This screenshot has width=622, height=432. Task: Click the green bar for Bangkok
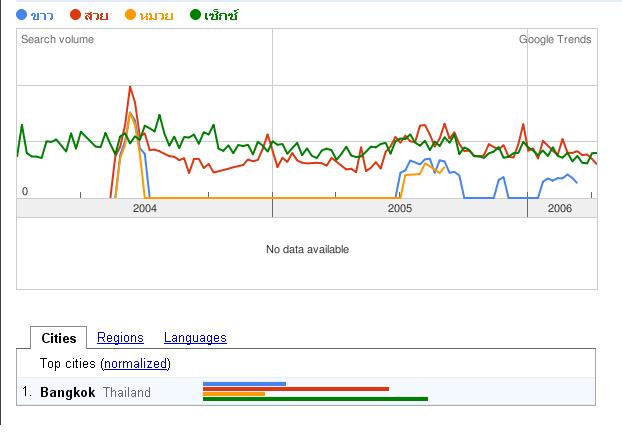[315, 399]
